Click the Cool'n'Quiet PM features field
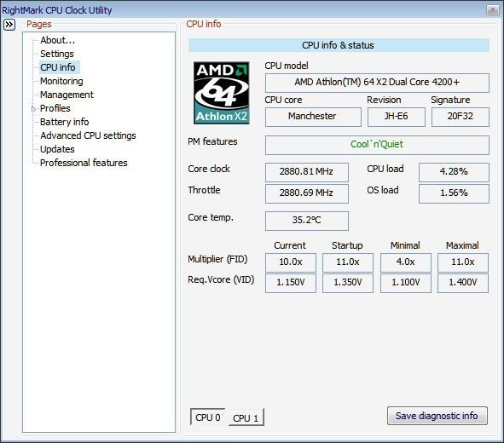504x443 pixels. point(377,145)
